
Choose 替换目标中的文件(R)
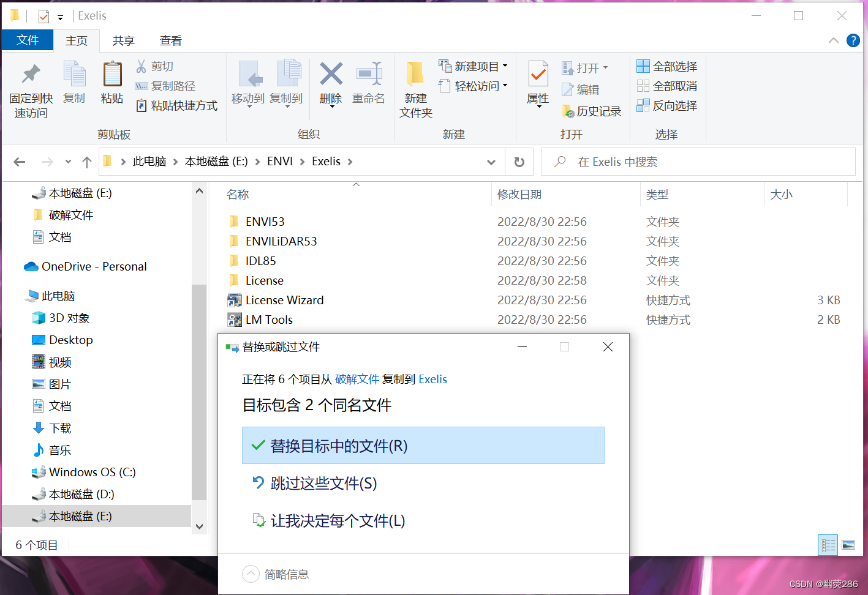[x=423, y=446]
